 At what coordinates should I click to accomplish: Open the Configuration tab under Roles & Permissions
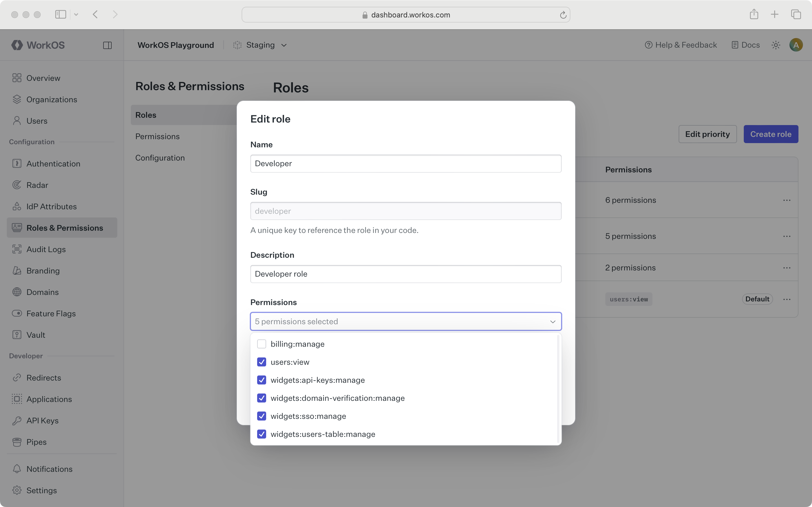click(160, 158)
